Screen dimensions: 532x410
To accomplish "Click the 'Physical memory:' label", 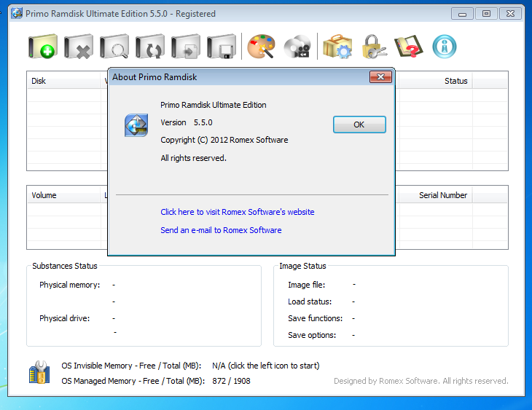I will [x=70, y=285].
